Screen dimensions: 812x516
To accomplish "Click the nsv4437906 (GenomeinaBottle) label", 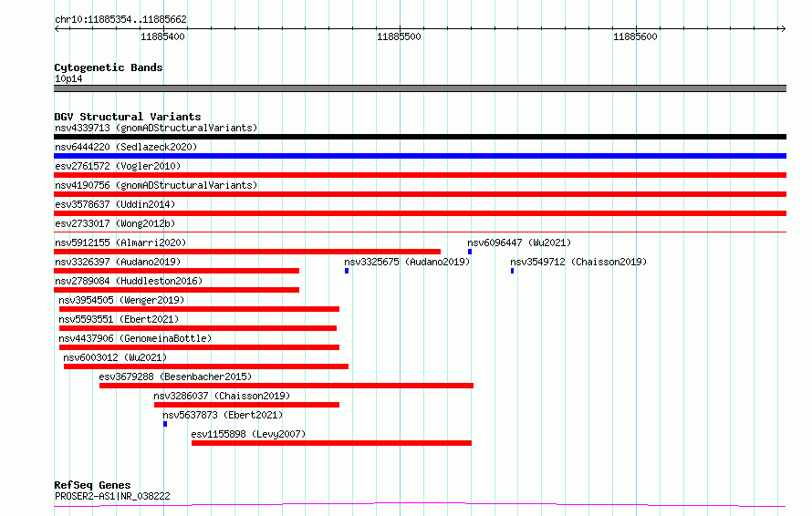I will tap(135, 338).
